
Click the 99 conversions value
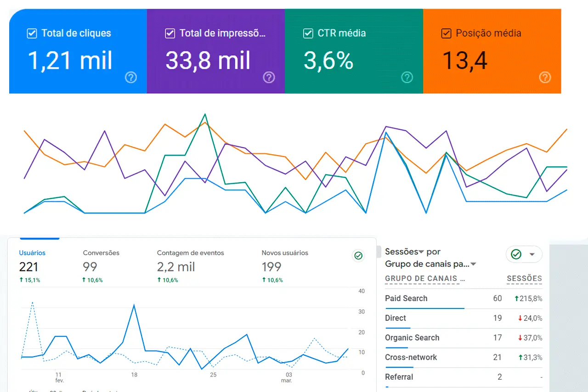tap(90, 267)
